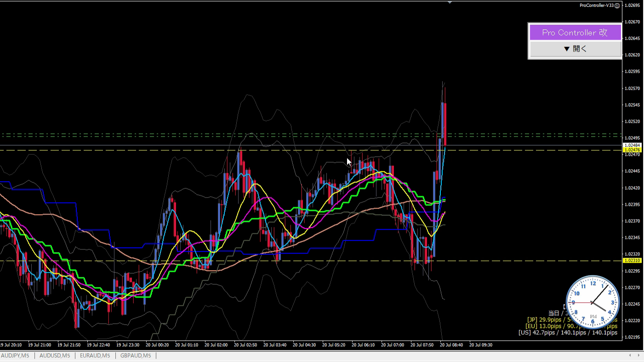
Task: Click the ProController-V33 expert label
Action: 597,6
